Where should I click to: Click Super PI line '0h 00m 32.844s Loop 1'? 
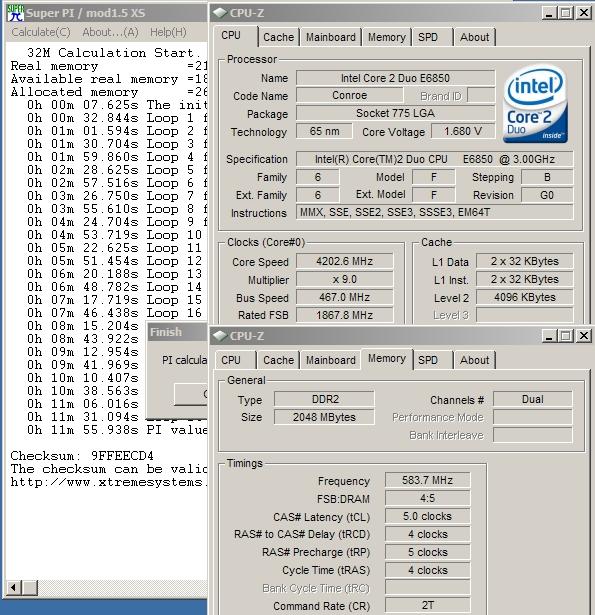point(117,118)
